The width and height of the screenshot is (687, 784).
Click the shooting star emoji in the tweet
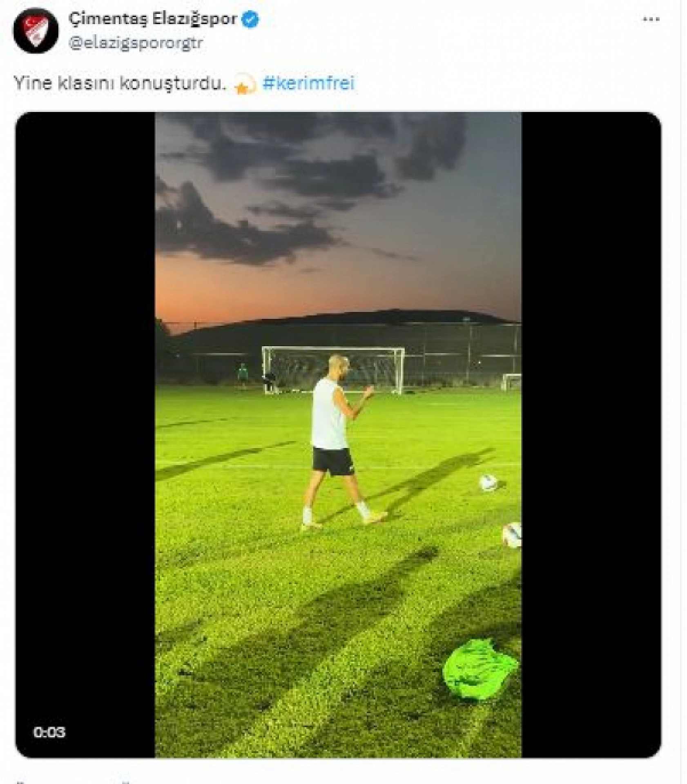[x=246, y=84]
